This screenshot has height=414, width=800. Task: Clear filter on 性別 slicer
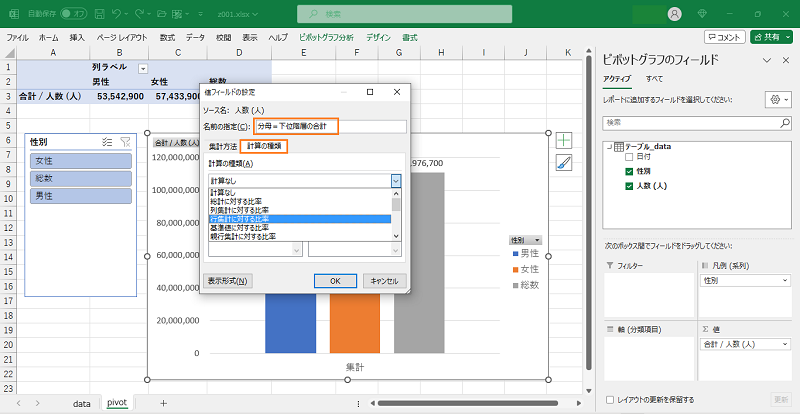[x=125, y=142]
